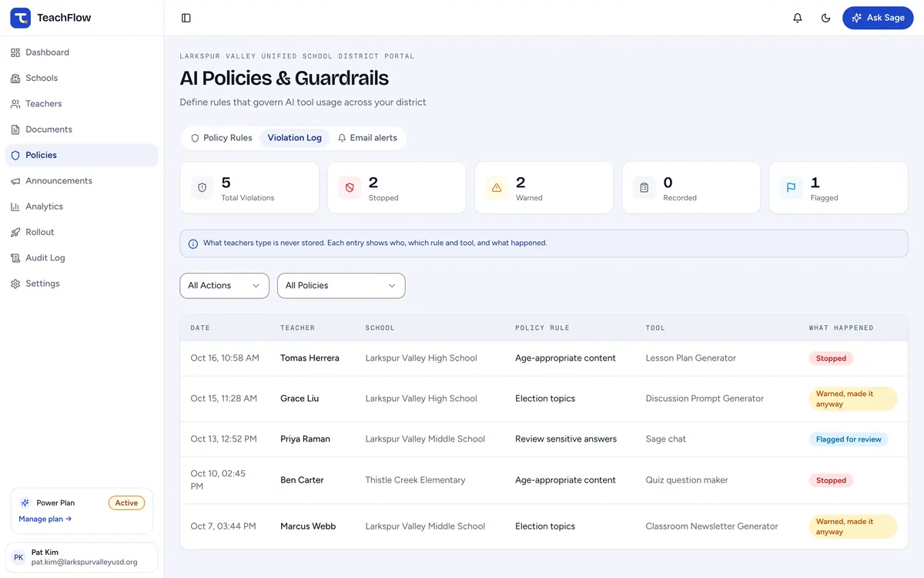The image size is (924, 578).
Task: Click Thistle Creek Elementary school cell
Action: (x=415, y=480)
